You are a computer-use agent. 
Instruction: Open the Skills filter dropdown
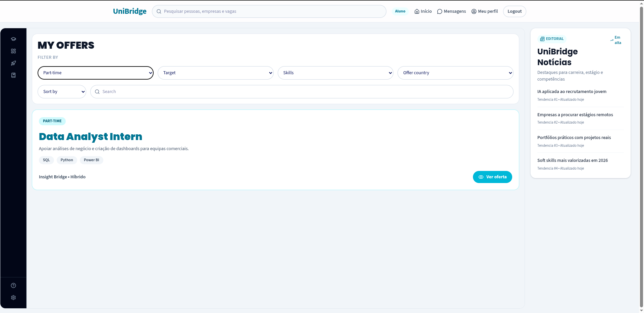335,73
